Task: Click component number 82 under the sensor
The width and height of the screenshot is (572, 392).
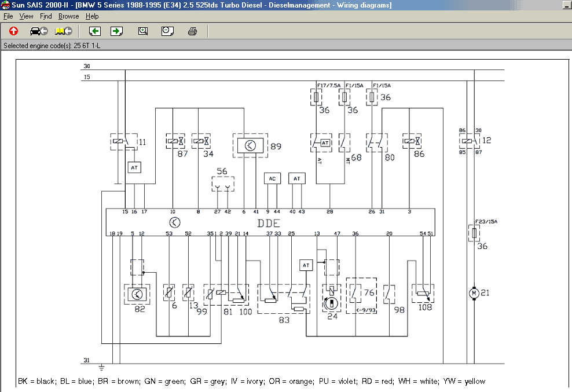Action: click(x=140, y=309)
